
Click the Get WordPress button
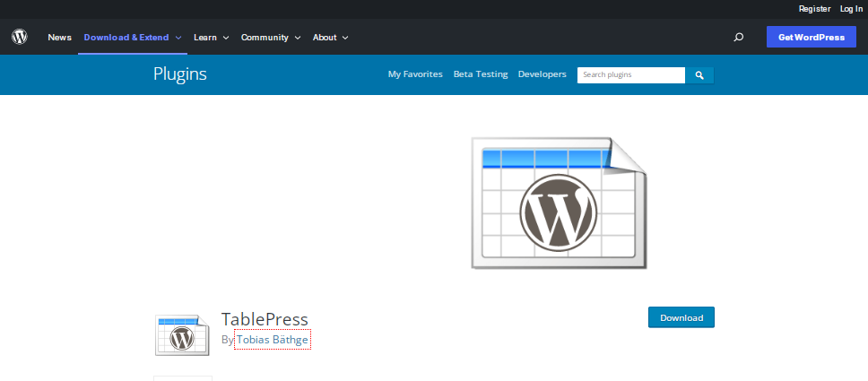click(811, 38)
